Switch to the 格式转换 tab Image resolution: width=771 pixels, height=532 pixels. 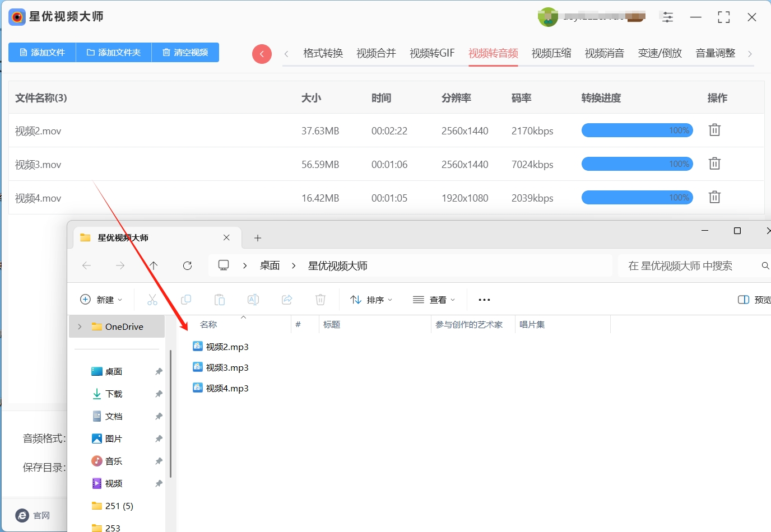(x=323, y=53)
